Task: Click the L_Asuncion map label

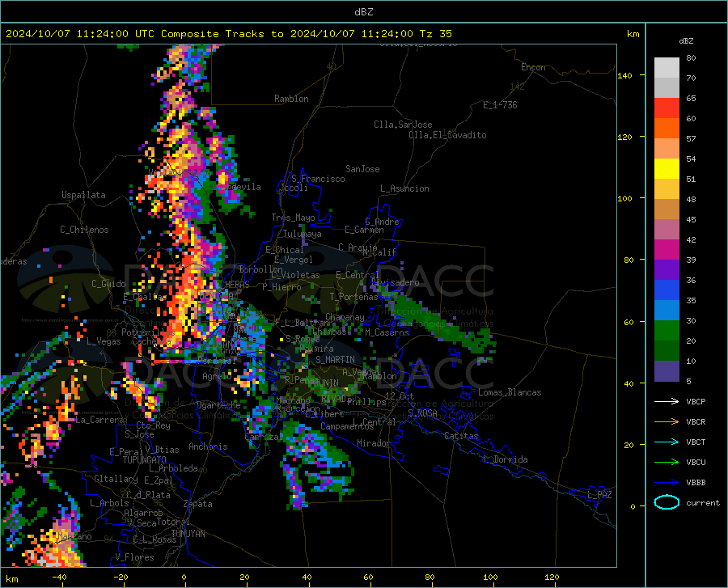Action: click(x=404, y=188)
